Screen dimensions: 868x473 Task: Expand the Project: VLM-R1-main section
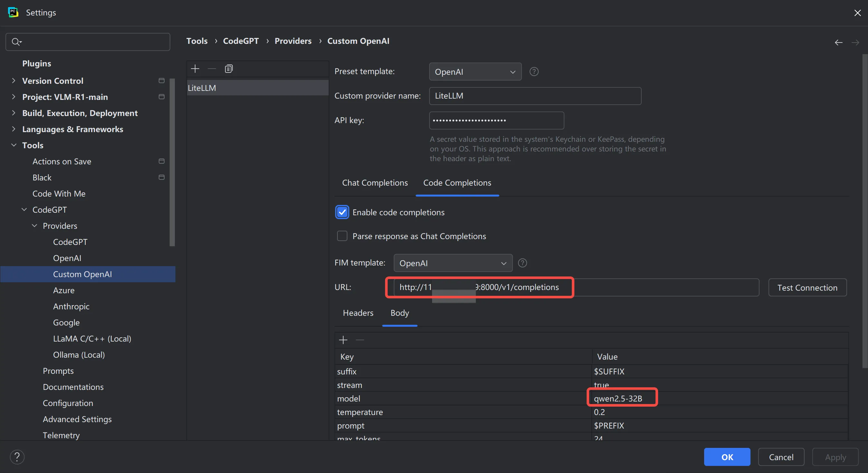click(x=14, y=97)
